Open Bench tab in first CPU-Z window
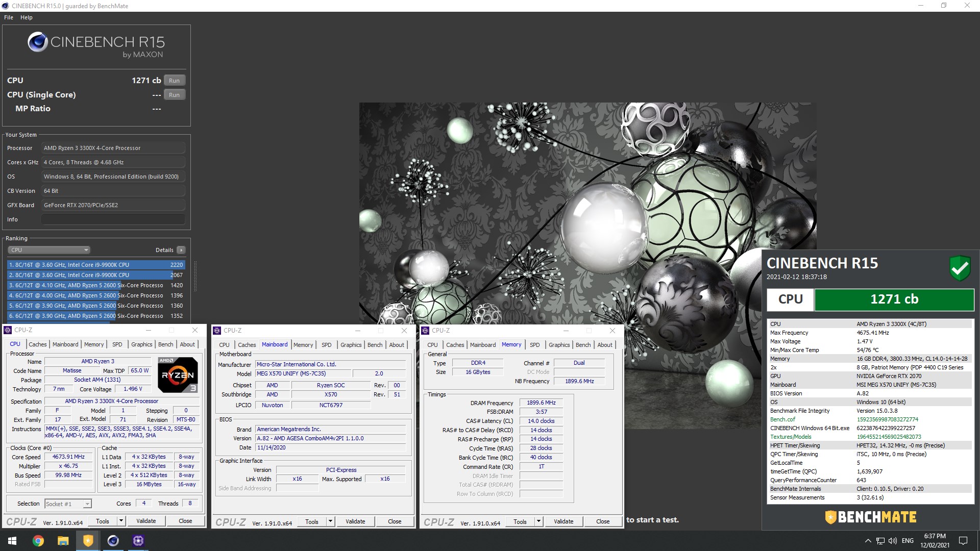The height and width of the screenshot is (551, 980). pos(166,344)
